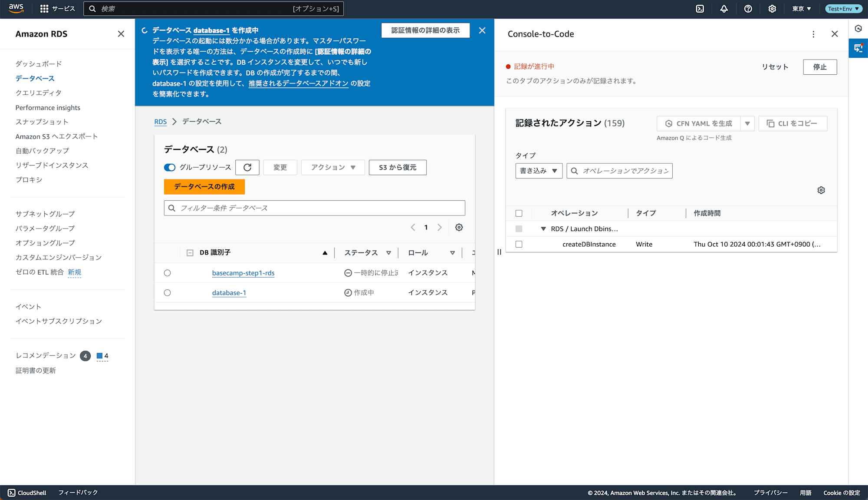Open スナップショット in the navigation

pyautogui.click(x=42, y=122)
